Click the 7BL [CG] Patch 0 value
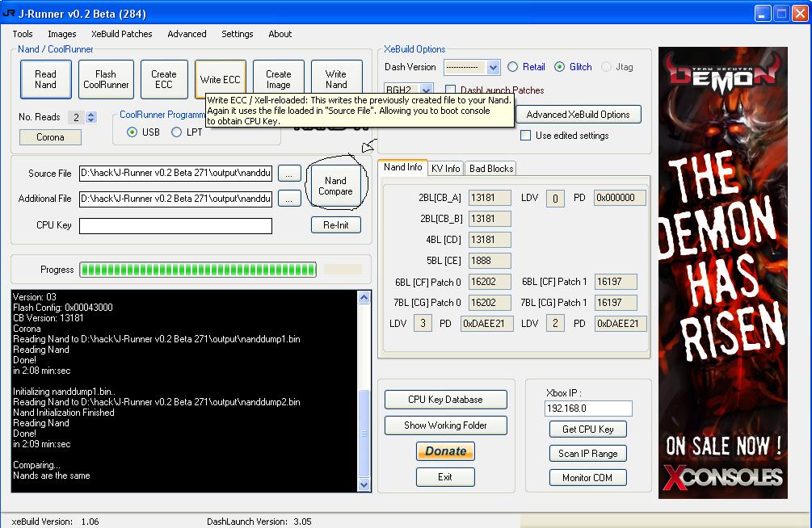This screenshot has width=812, height=528. (490, 302)
